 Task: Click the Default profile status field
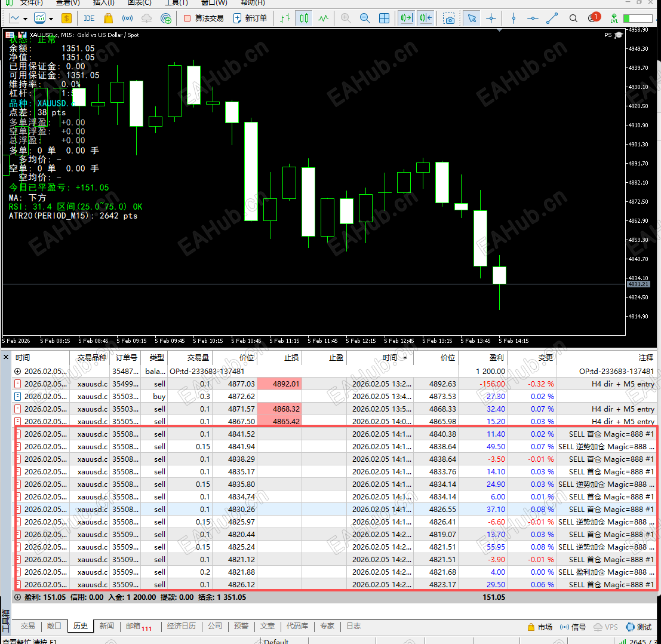coord(276,641)
